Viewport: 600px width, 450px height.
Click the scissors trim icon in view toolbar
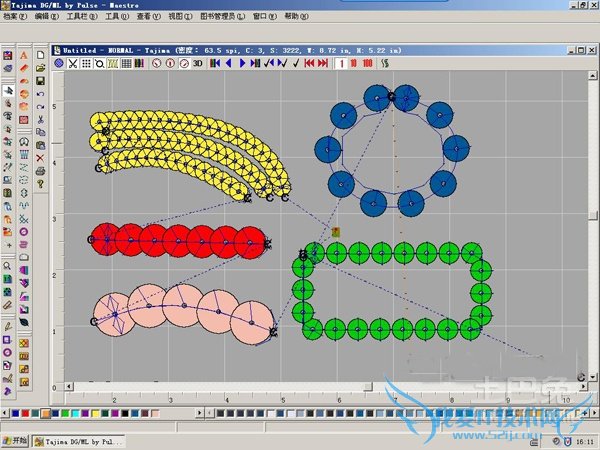tap(72, 63)
